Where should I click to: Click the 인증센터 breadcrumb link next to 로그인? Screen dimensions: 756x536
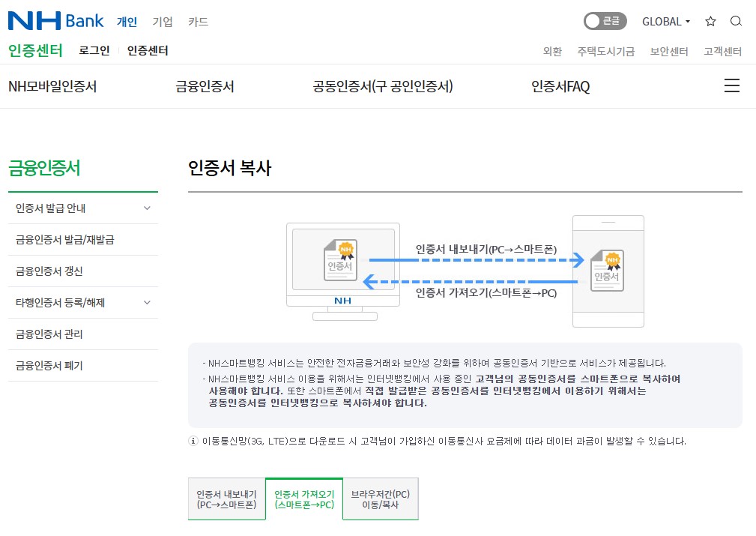point(148,51)
